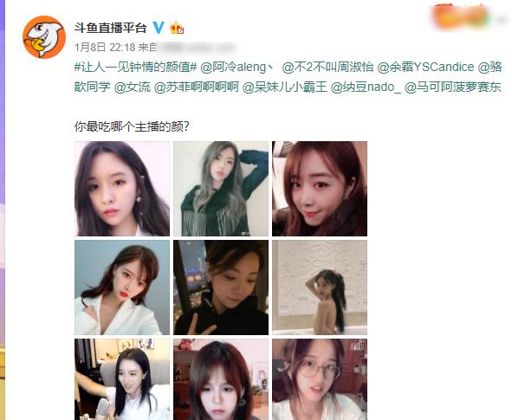Open mention @马可阿菠萝赛东

453,87
